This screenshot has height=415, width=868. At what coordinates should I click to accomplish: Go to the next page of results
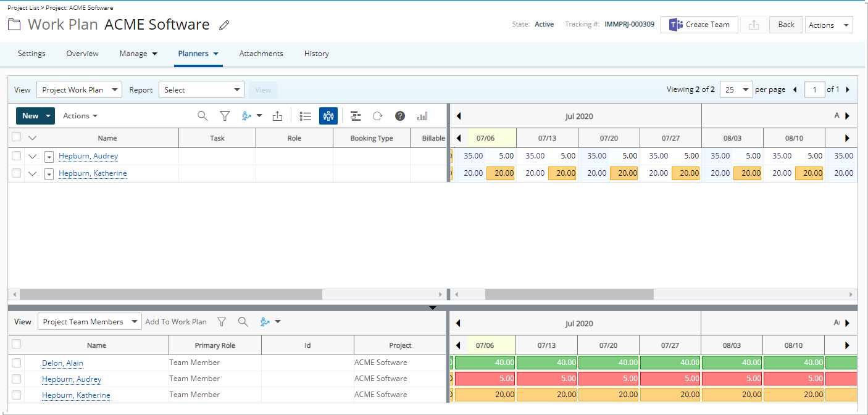848,89
